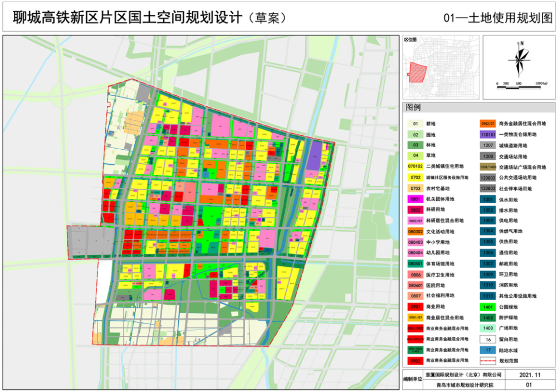Click the 留白用地 legend symbol
This screenshot has width=557, height=392.
pos(488,340)
